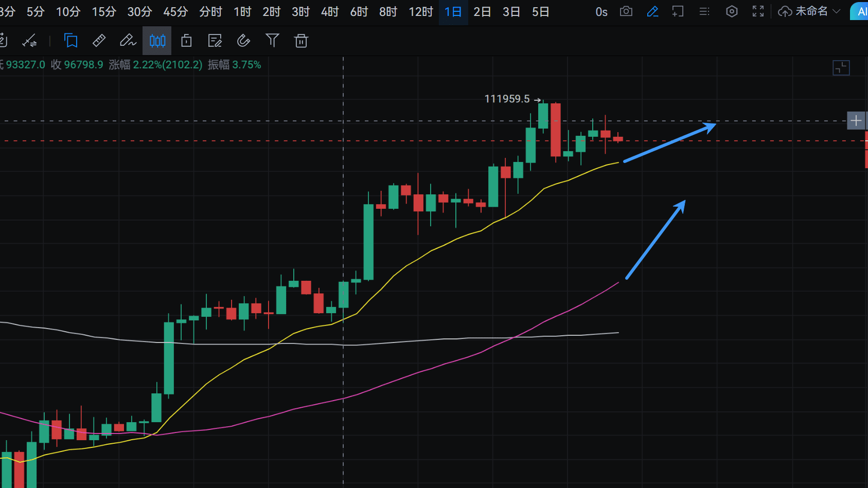Switch to 3日 timeframe
This screenshot has height=488, width=868.
click(x=511, y=12)
